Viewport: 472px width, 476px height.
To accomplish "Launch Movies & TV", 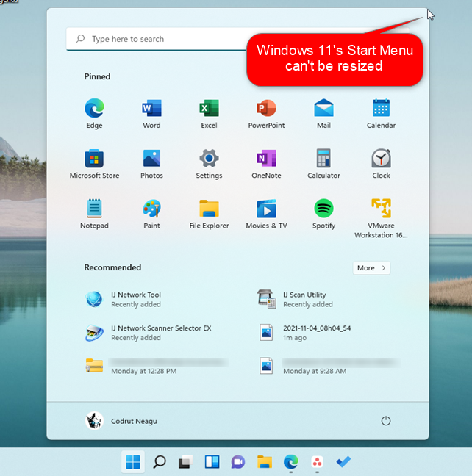I will [x=267, y=214].
